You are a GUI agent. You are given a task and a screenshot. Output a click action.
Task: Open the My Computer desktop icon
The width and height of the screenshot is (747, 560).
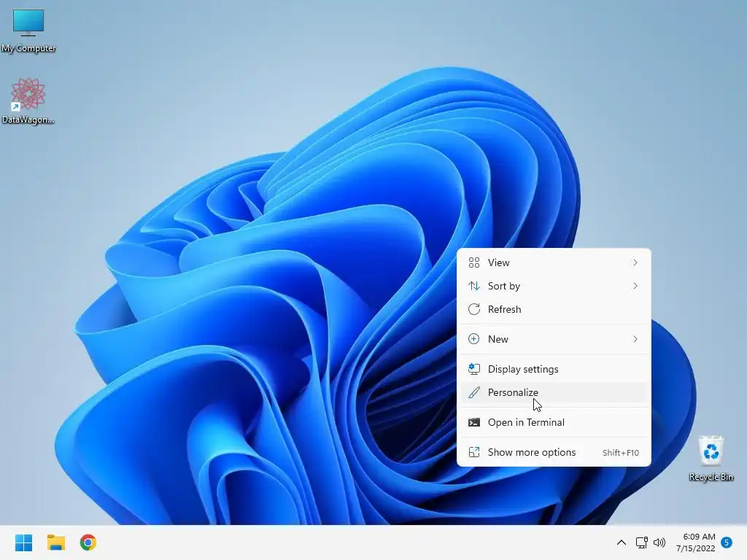pyautogui.click(x=28, y=30)
